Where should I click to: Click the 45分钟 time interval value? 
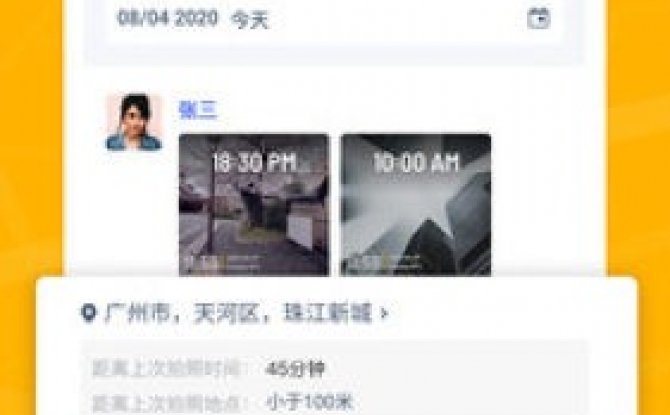pyautogui.click(x=295, y=369)
